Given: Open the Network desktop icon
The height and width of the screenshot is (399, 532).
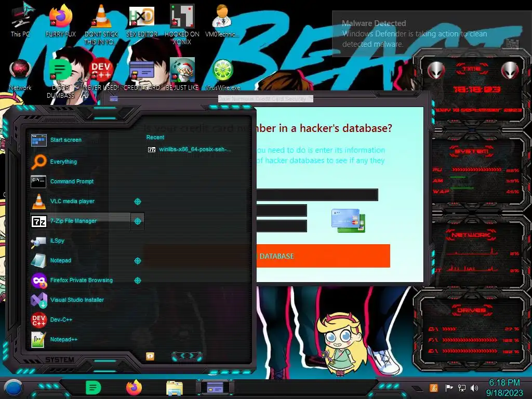Looking at the screenshot, I should tap(20, 75).
